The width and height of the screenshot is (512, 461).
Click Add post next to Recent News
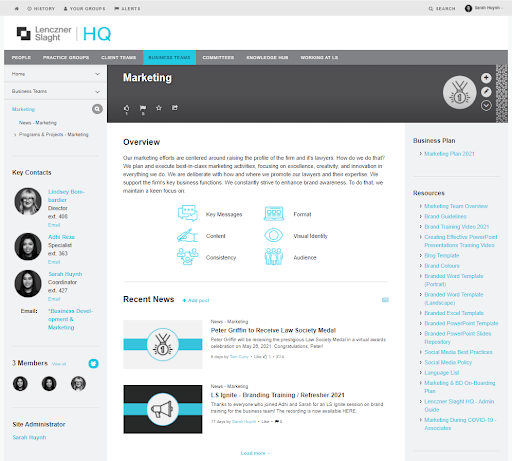coord(196,300)
